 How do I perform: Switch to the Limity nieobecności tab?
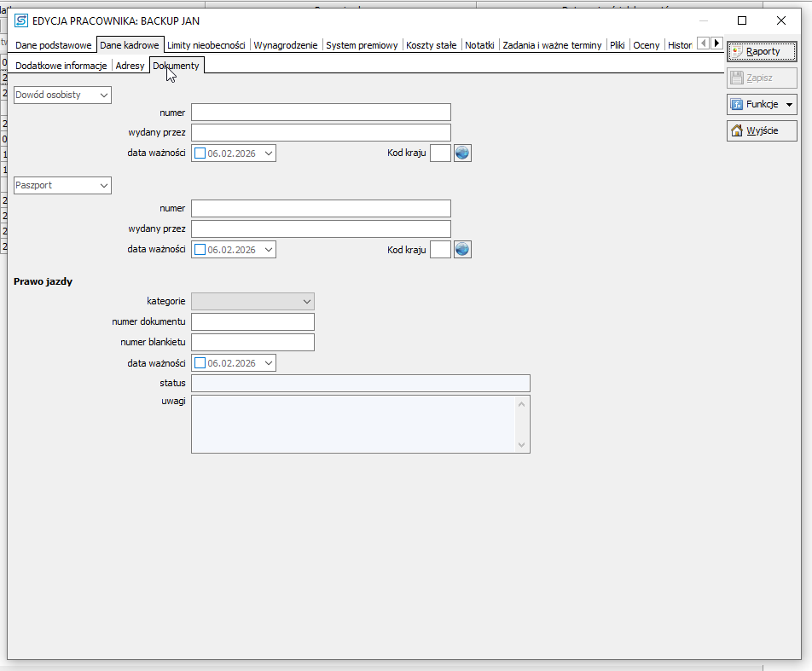coord(206,45)
